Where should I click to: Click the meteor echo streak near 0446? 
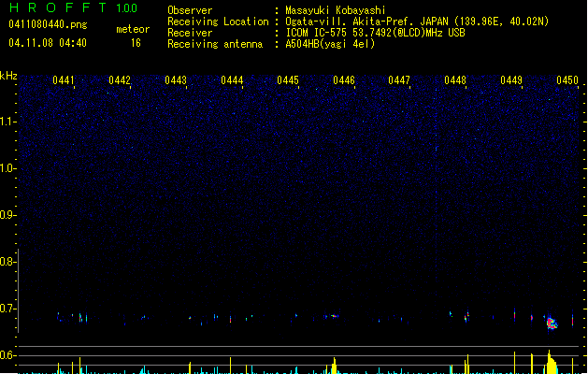[x=332, y=316]
